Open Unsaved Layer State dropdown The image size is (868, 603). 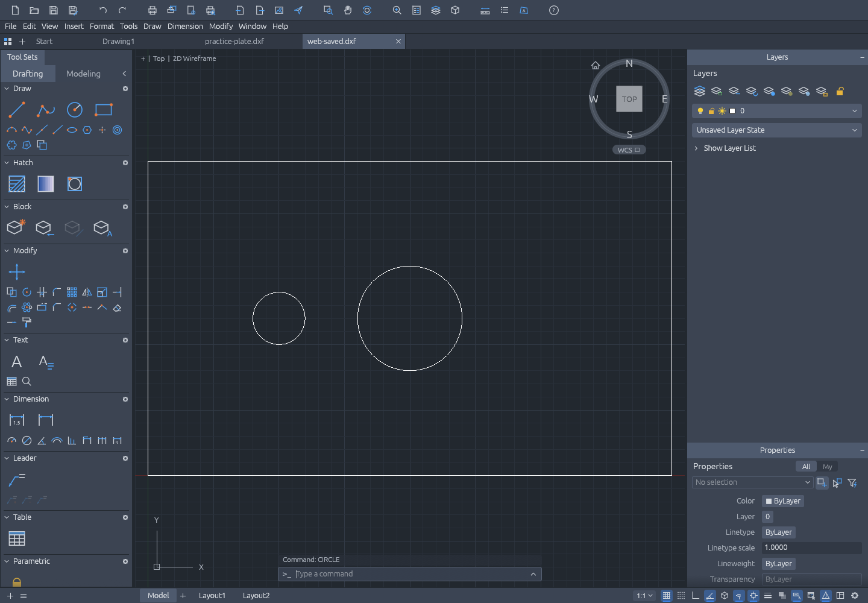click(777, 130)
